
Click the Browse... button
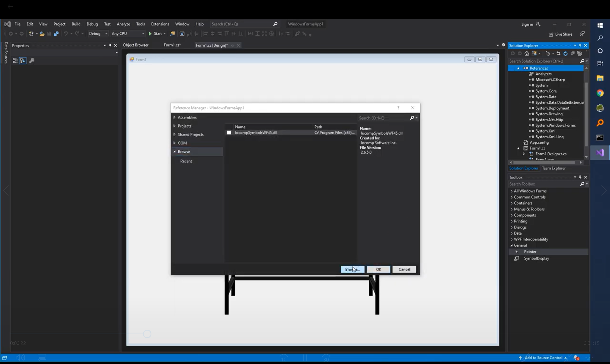[352, 269]
